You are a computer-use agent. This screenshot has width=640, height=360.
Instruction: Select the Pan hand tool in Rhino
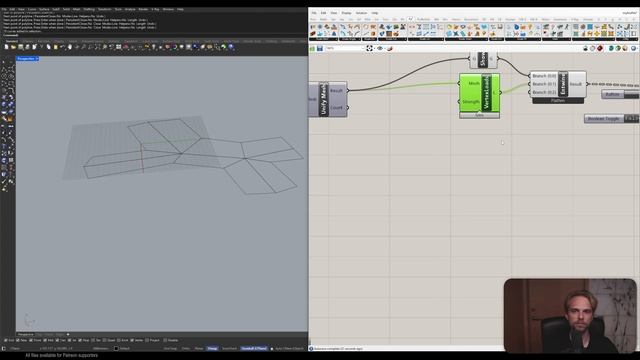[70, 47]
